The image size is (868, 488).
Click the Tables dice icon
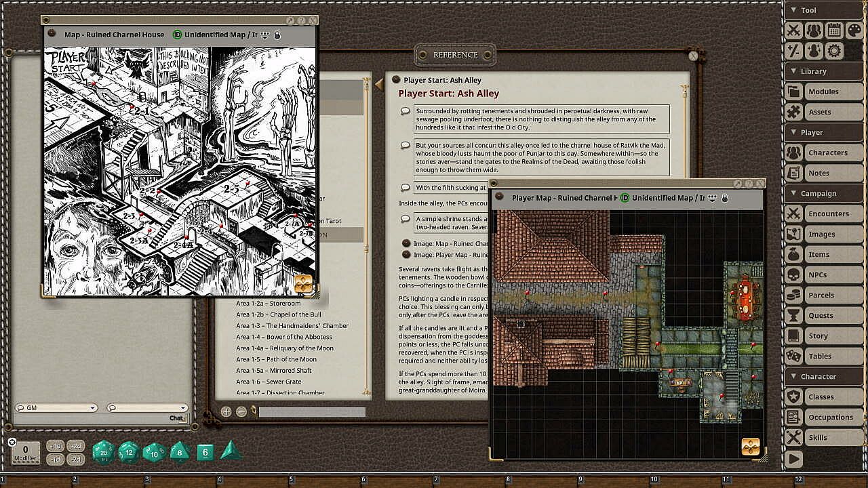coord(794,356)
